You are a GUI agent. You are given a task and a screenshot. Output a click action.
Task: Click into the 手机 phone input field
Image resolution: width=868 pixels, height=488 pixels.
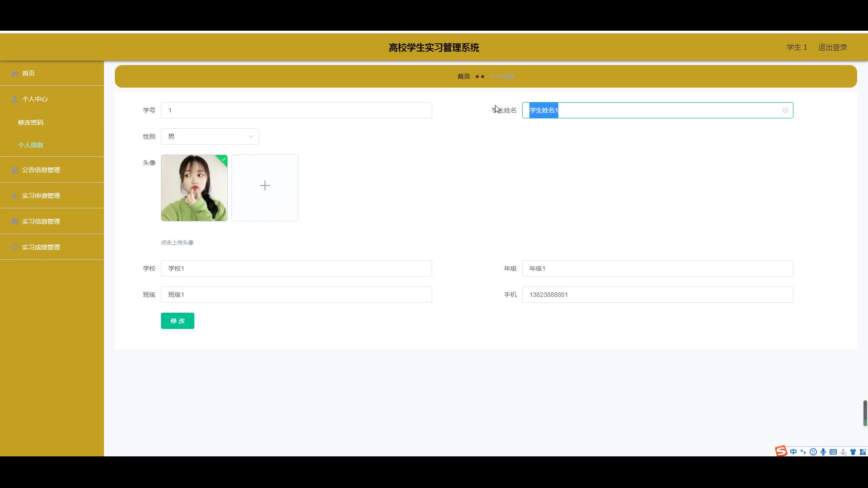tap(658, 295)
